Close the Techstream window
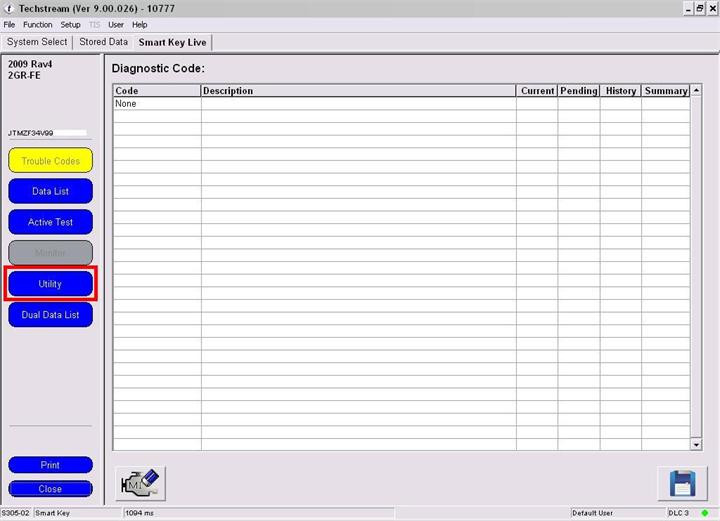The height and width of the screenshot is (521, 720). [713, 9]
